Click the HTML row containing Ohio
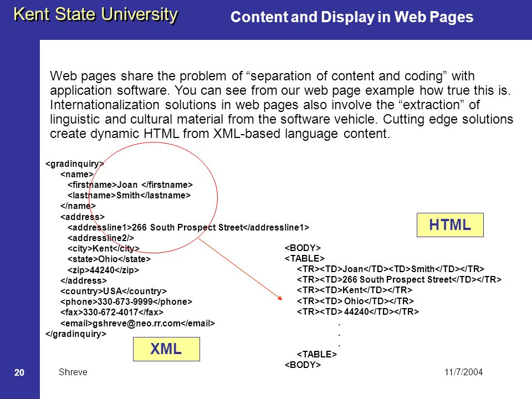 click(x=355, y=301)
